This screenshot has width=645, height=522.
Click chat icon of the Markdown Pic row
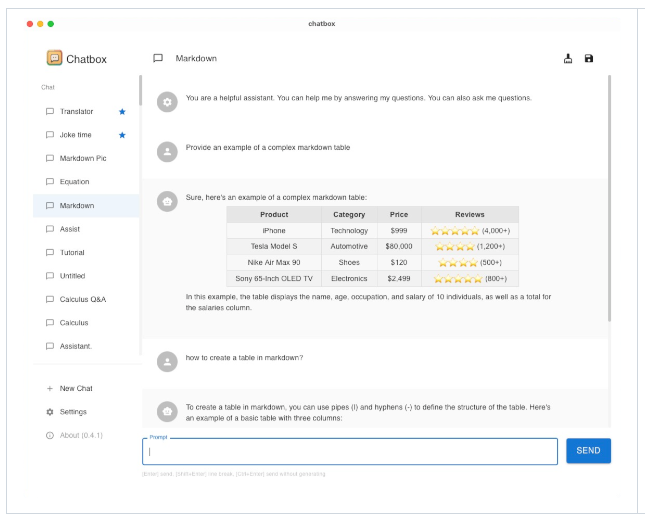pos(50,158)
